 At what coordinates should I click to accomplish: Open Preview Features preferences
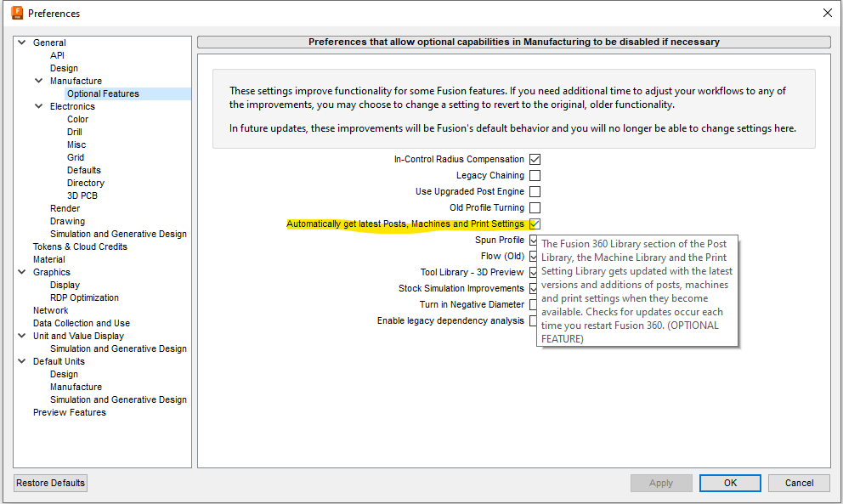coord(70,412)
